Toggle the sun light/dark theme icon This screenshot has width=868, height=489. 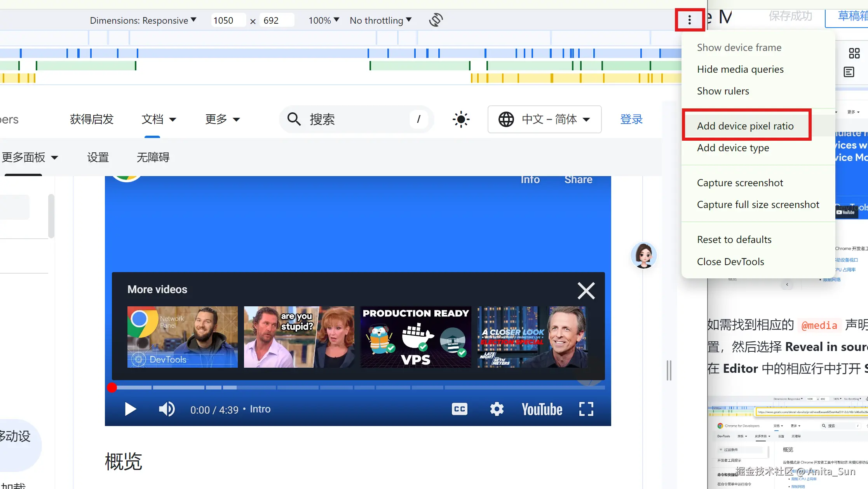461,119
